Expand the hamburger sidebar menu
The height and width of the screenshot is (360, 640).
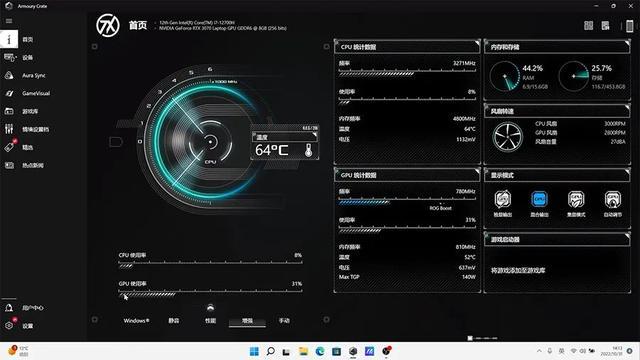click(x=9, y=21)
